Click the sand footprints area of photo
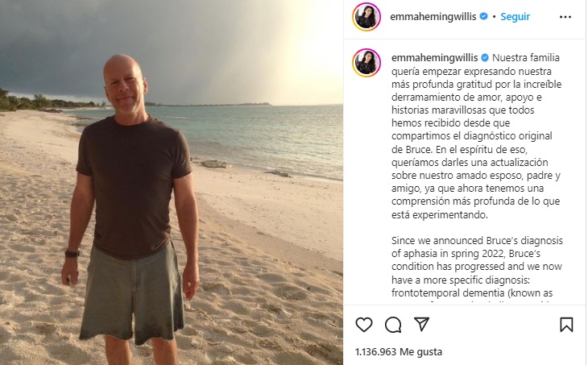Screen dimensions: 588x365 point(263,300)
